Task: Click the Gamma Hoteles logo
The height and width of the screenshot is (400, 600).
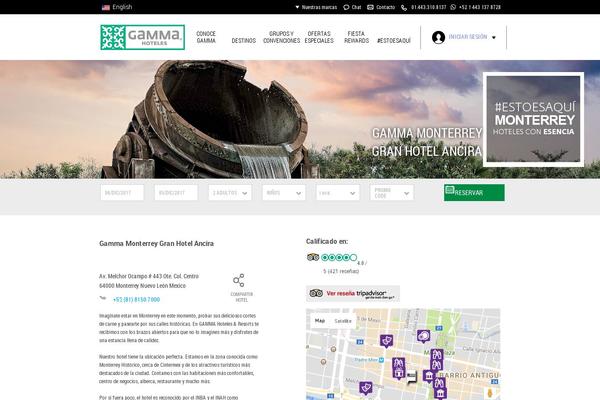Action: click(142, 37)
